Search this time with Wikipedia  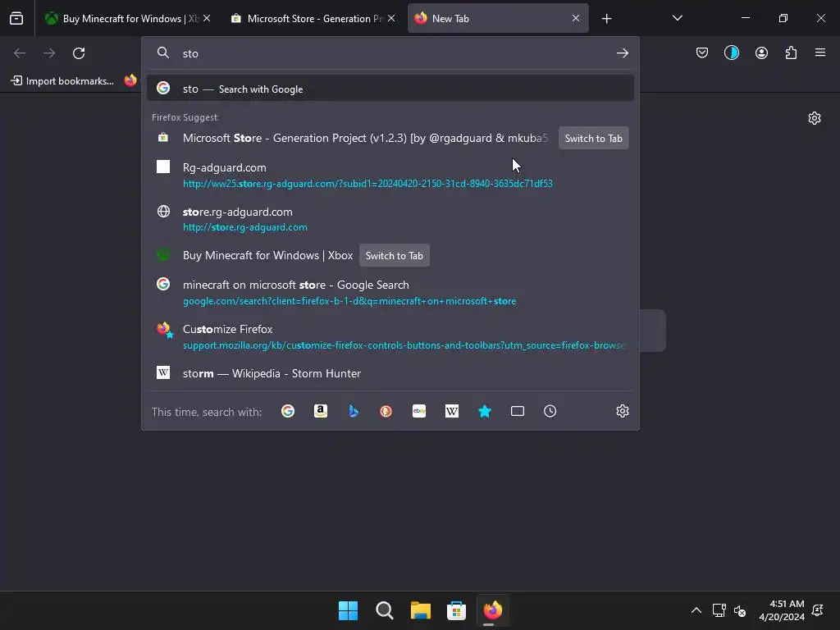[x=452, y=412]
